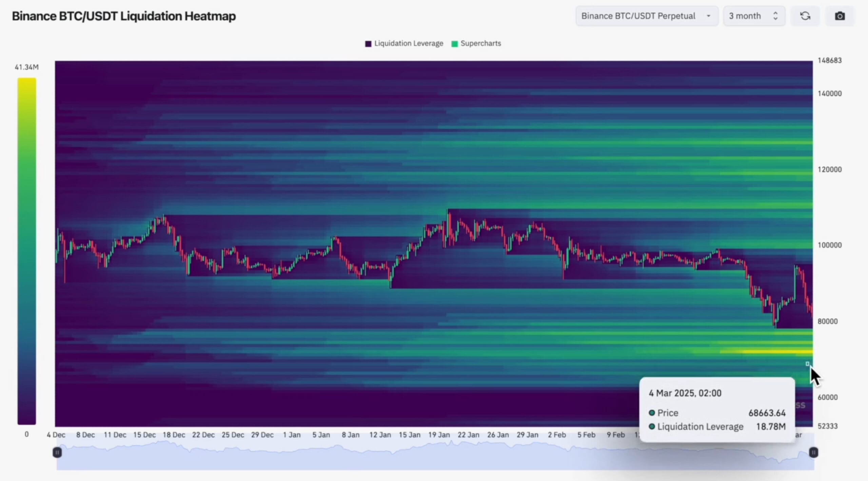Click the right range slider handle
The width and height of the screenshot is (868, 481).
click(813, 452)
